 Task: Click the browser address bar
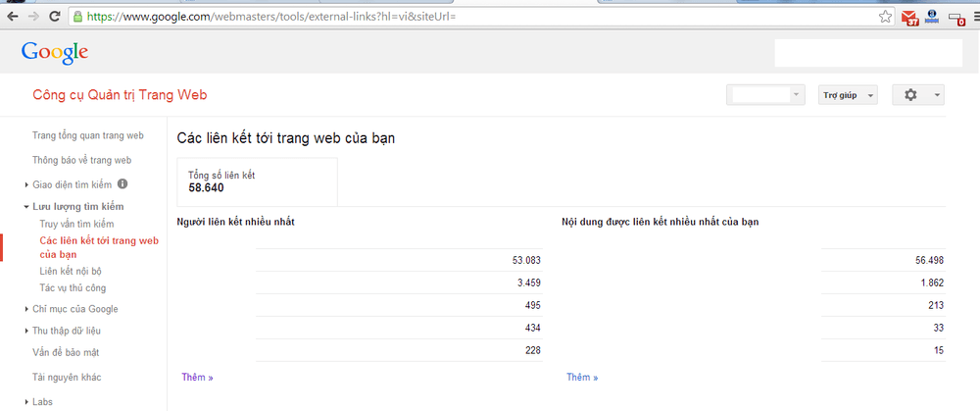click(470, 17)
